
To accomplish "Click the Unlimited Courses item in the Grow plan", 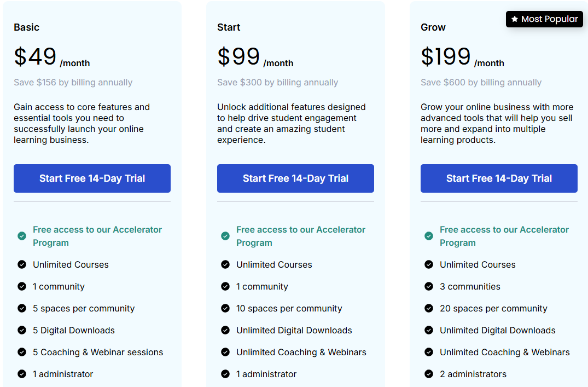I will pos(478,264).
